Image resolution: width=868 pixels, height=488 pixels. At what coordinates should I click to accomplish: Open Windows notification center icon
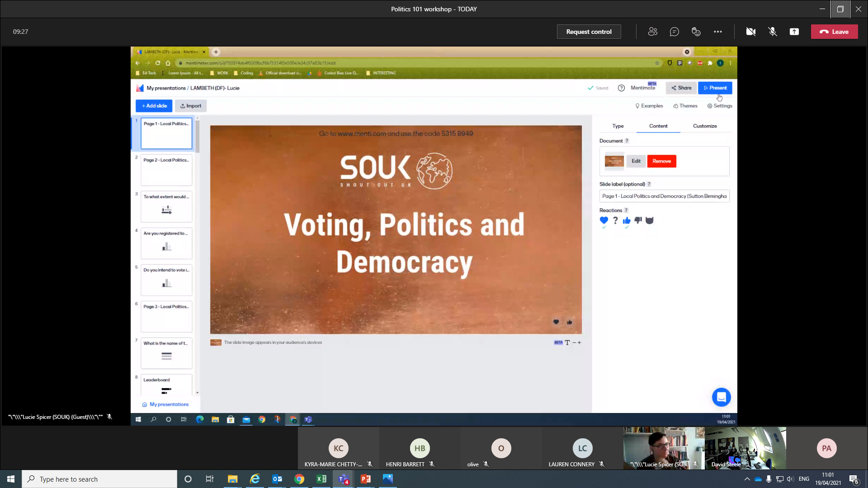pos(854,479)
